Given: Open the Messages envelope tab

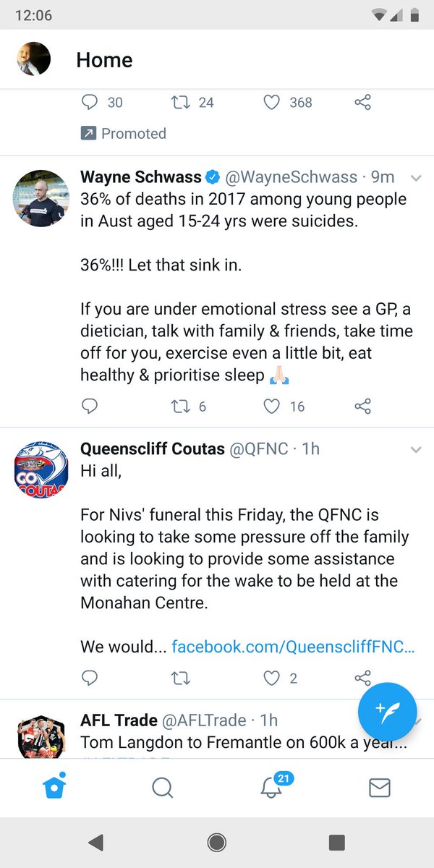Looking at the screenshot, I should pyautogui.click(x=380, y=788).
